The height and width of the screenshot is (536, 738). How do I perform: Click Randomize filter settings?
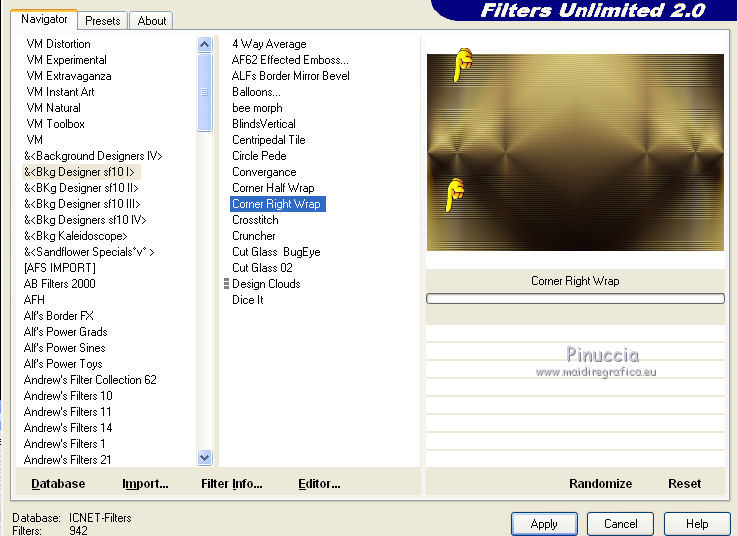(x=600, y=483)
